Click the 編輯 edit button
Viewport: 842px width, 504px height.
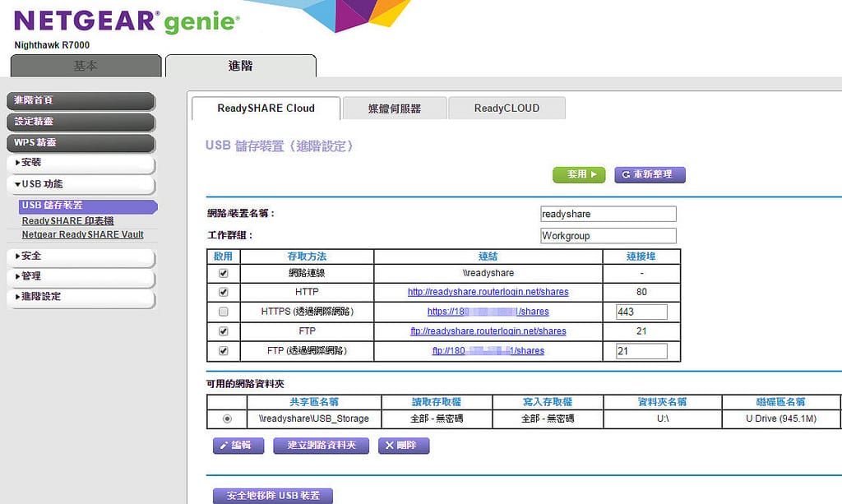point(238,446)
